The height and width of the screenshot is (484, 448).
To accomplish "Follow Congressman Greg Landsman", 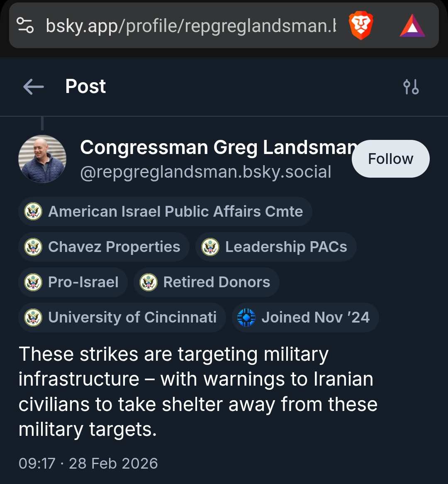I will [x=390, y=159].
